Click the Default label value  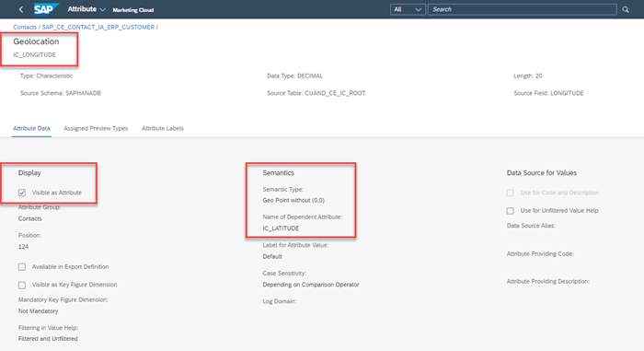point(272,257)
